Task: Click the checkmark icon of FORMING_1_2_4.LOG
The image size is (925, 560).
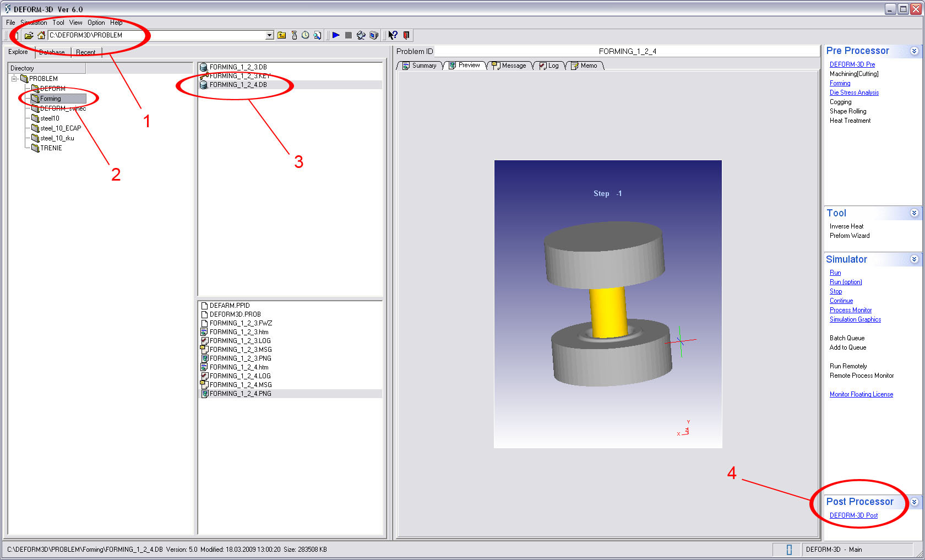Action: [204, 376]
